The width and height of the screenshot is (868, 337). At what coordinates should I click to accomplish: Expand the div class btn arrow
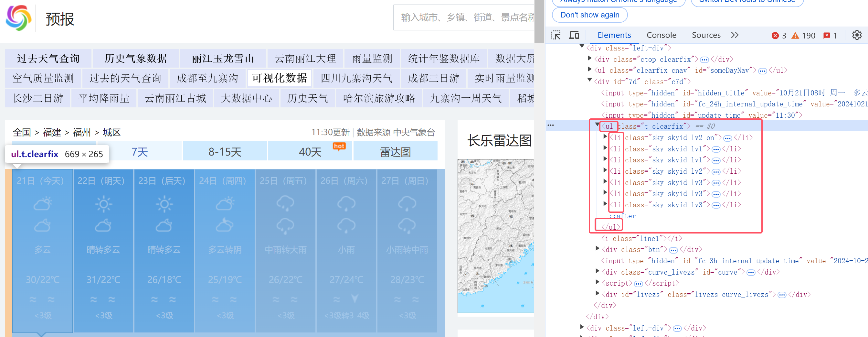pyautogui.click(x=598, y=248)
